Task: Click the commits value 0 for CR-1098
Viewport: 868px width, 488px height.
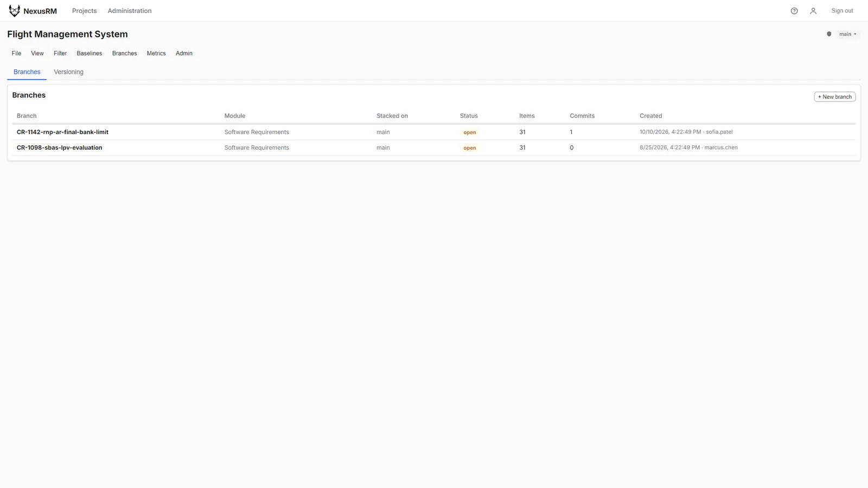Action: click(571, 147)
